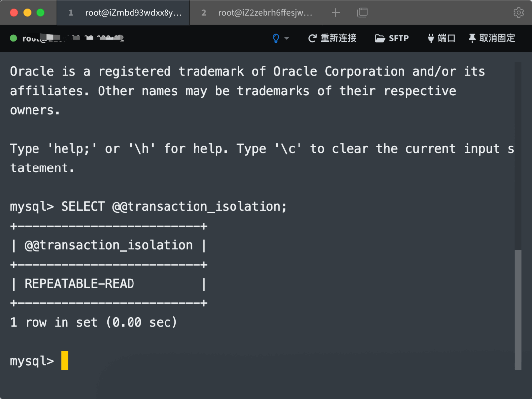Click the lightbulb hint icon
Screen dimensions: 532x399
(x=276, y=38)
